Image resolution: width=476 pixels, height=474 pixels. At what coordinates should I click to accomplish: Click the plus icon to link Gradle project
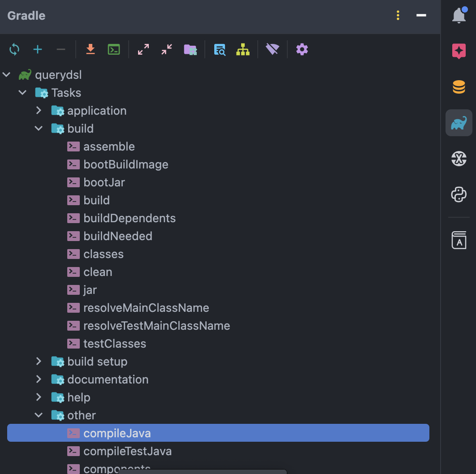pos(38,49)
